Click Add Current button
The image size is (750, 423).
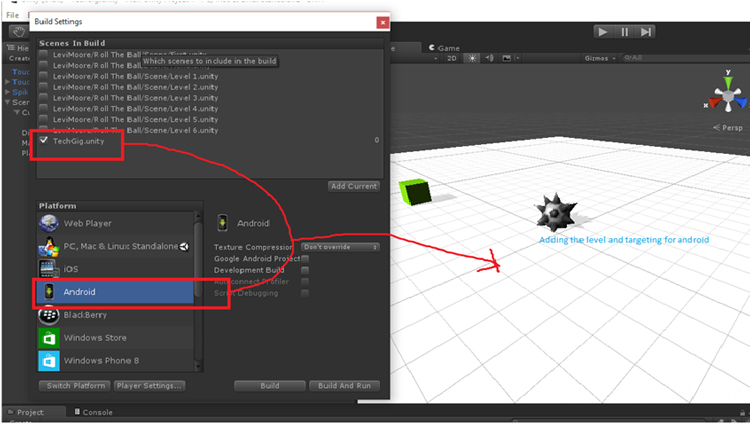(354, 186)
